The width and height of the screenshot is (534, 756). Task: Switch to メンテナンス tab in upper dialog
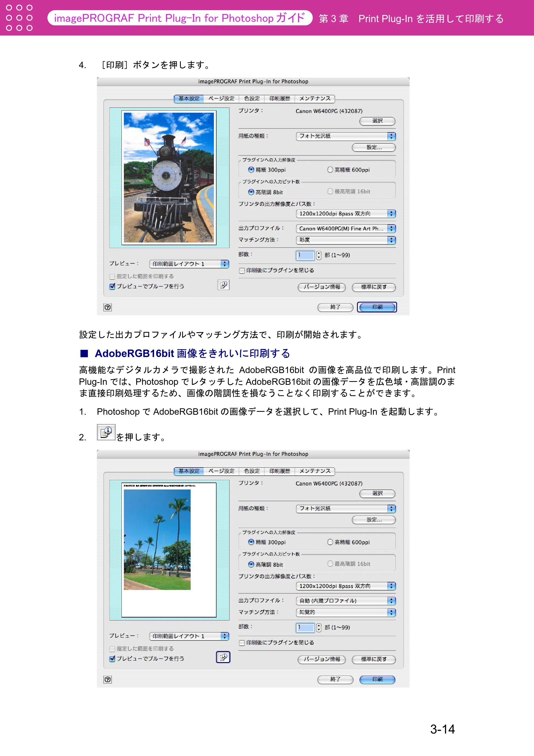tap(315, 99)
